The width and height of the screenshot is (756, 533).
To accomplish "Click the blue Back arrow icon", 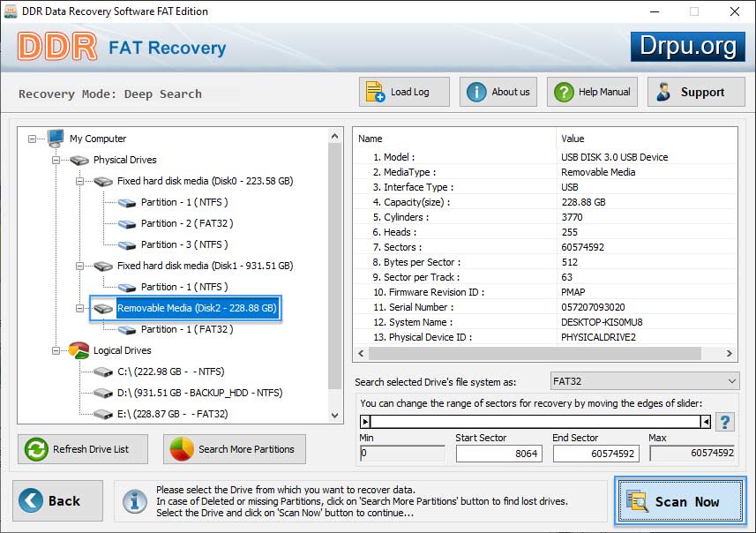I will point(31,500).
